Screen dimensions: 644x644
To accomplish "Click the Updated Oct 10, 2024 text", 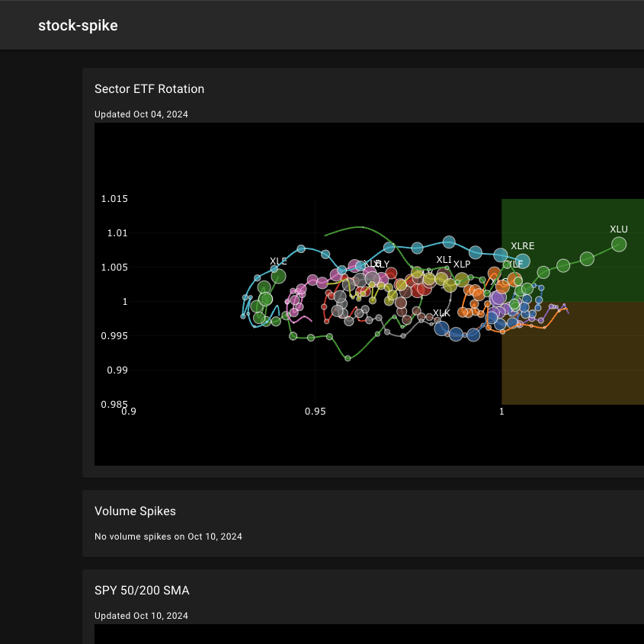I will 141,616.
